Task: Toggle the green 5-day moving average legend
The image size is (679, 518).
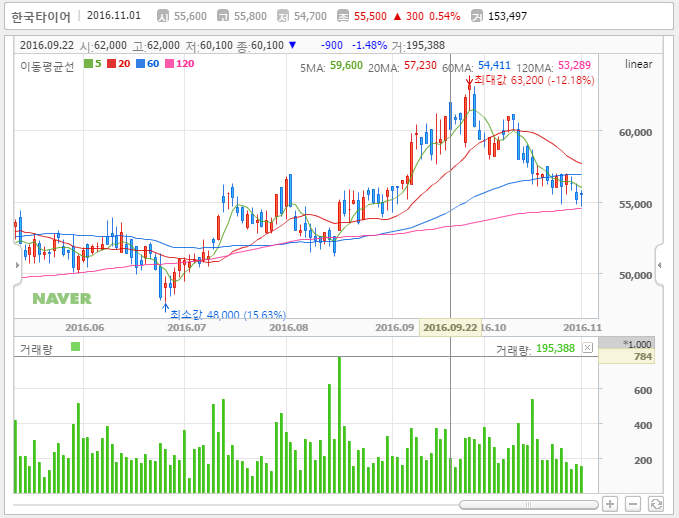Action: point(93,64)
